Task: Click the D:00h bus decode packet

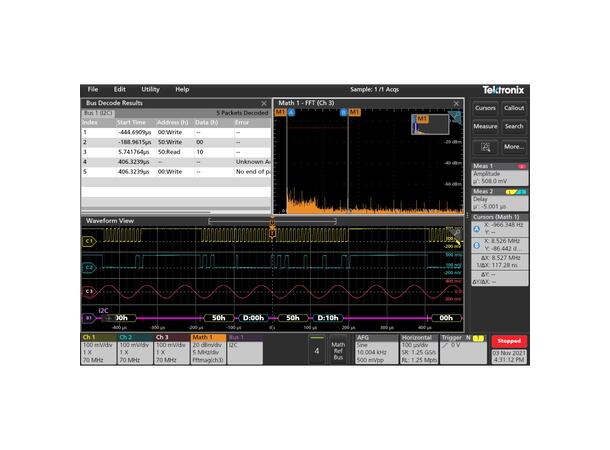Action: tap(253, 318)
